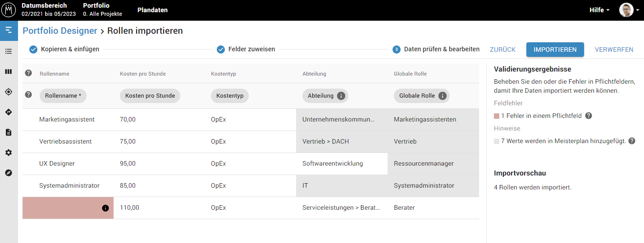Image resolution: width=644 pixels, height=243 pixels.
Task: Select the red highlighted empty Rollenname cell
Action: [x=62, y=208]
